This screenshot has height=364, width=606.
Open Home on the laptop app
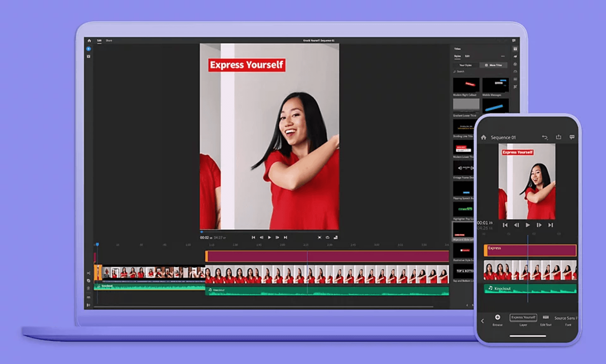point(89,41)
